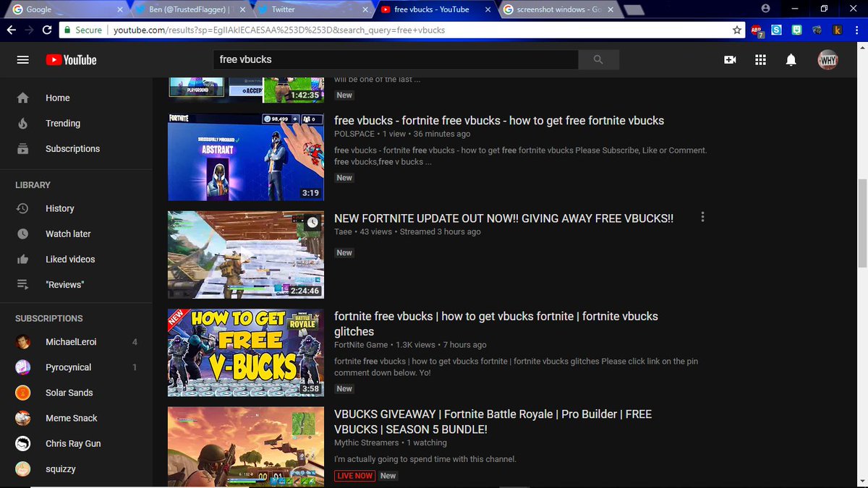Viewport: 868px width, 488px height.
Task: Click Chrome's back arrow
Action: point(11,30)
